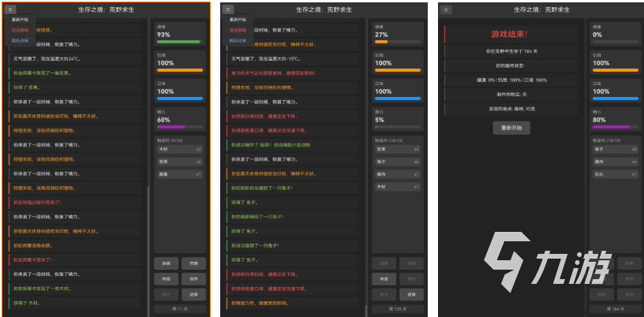Click 探索 explore button in Day 11 panel

pos(167,263)
